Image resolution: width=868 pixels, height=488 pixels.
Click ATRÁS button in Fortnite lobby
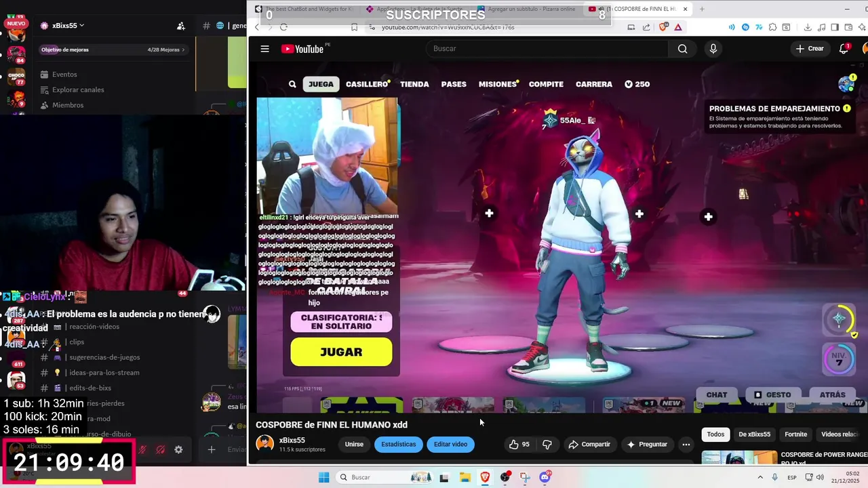833,394
